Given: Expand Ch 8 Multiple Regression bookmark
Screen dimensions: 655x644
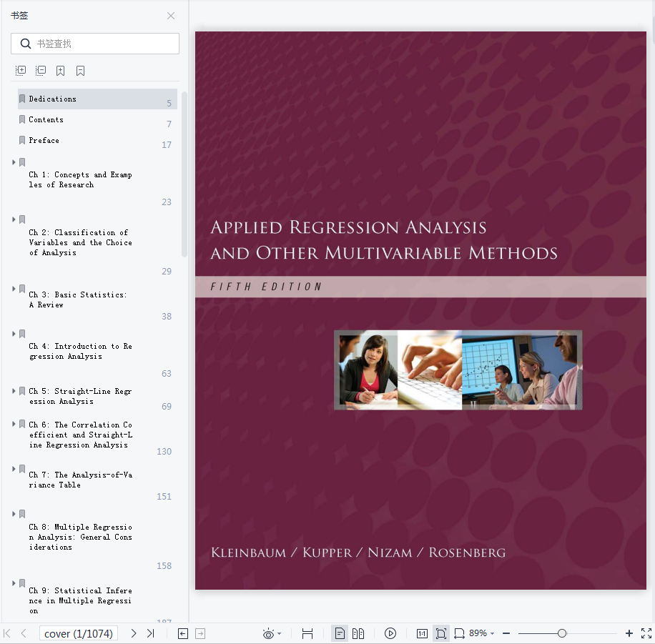Looking at the screenshot, I should click(x=14, y=514).
